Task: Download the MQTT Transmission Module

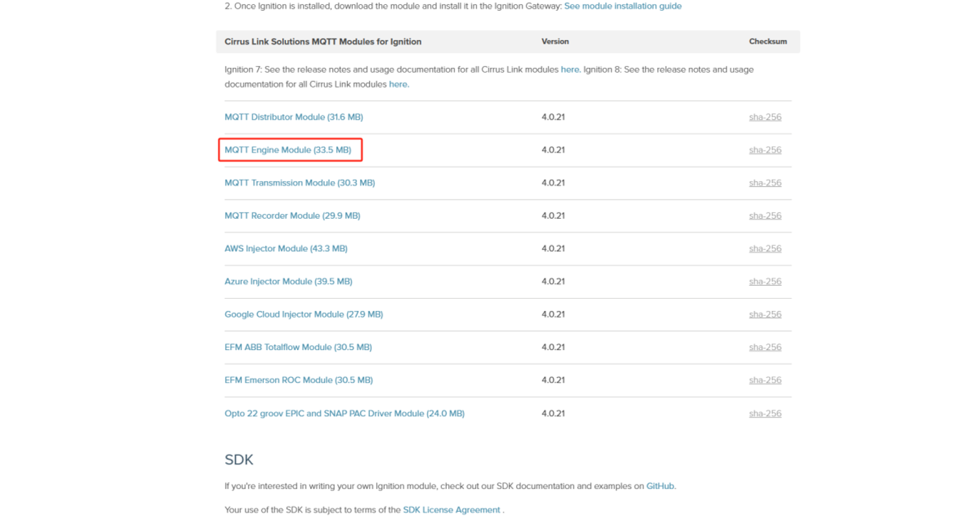Action: tap(299, 183)
